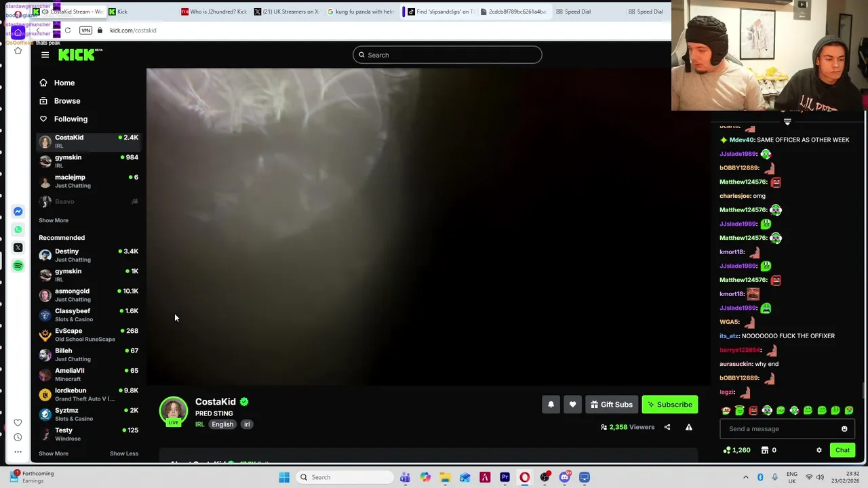This screenshot has height=488, width=868.
Task: Open AmeliaVII recommended channel
Action: [88, 374]
